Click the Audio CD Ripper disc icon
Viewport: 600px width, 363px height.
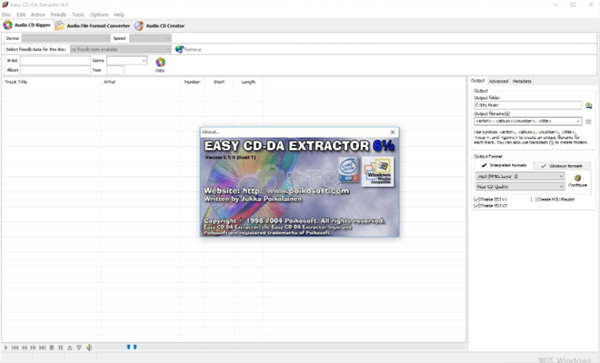tap(8, 25)
